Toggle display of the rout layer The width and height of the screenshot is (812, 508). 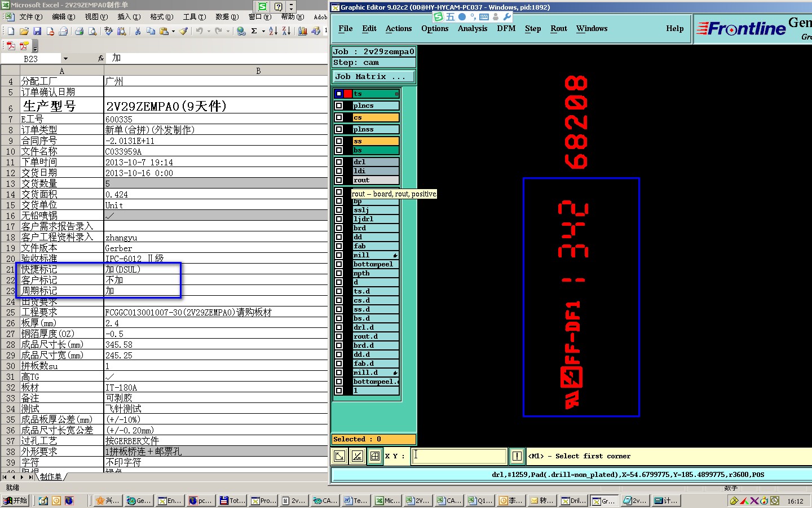[x=339, y=180]
